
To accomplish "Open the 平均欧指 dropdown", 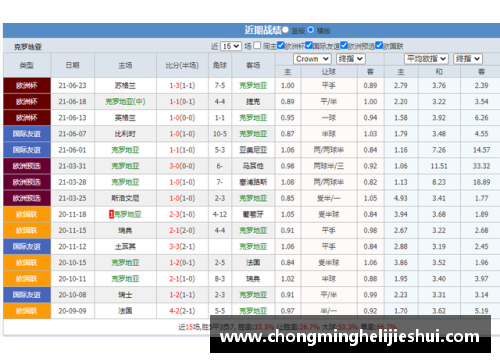I will (x=427, y=59).
